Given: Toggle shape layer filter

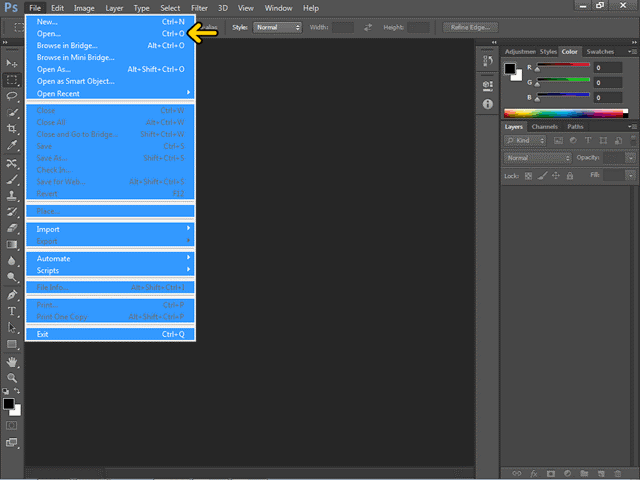Looking at the screenshot, I should pyautogui.click(x=603, y=141).
